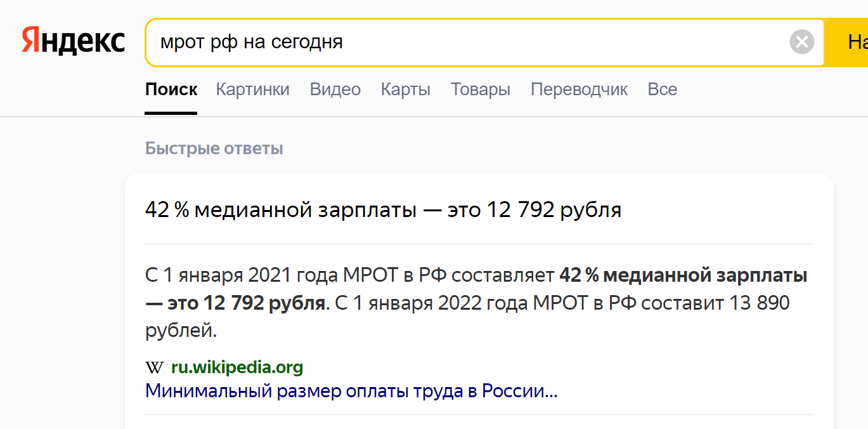
Task: Click the quick answer headline about 12 792 рубля
Action: coord(384,210)
